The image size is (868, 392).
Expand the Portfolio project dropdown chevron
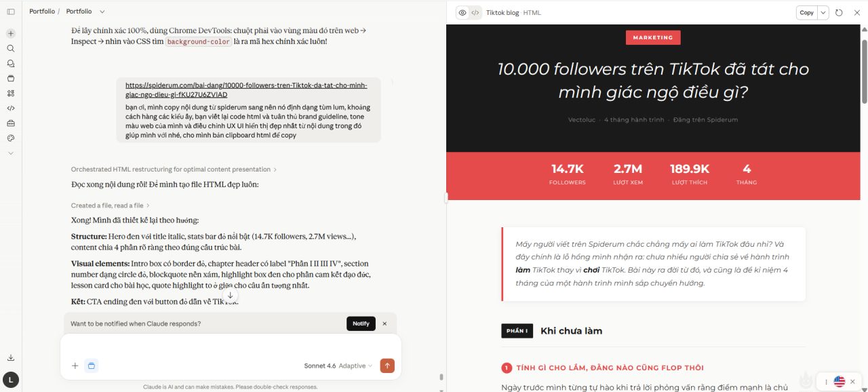(102, 12)
